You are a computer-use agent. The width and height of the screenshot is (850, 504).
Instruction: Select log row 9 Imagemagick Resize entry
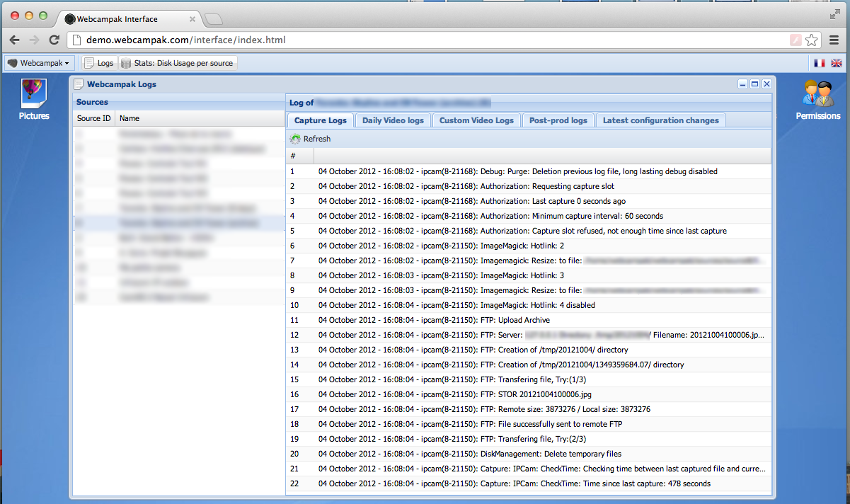pyautogui.click(x=529, y=290)
